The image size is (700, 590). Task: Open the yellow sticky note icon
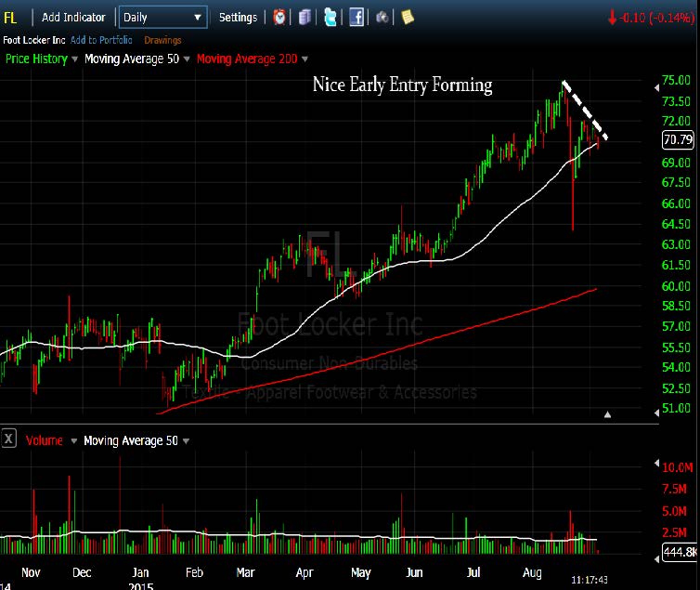click(408, 18)
